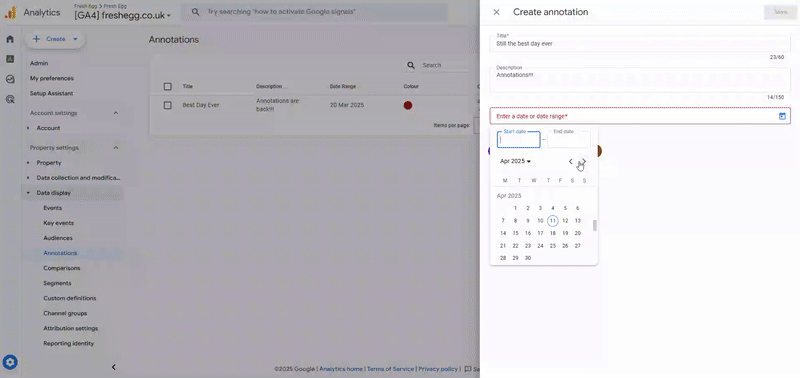The width and height of the screenshot is (800, 378).
Task: Select 11 April in the calendar
Action: [x=553, y=221]
